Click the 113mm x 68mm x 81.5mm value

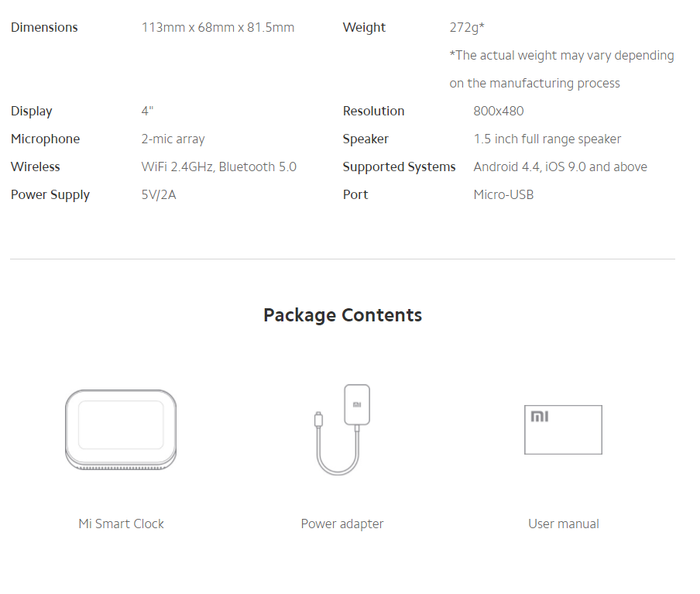click(x=218, y=28)
